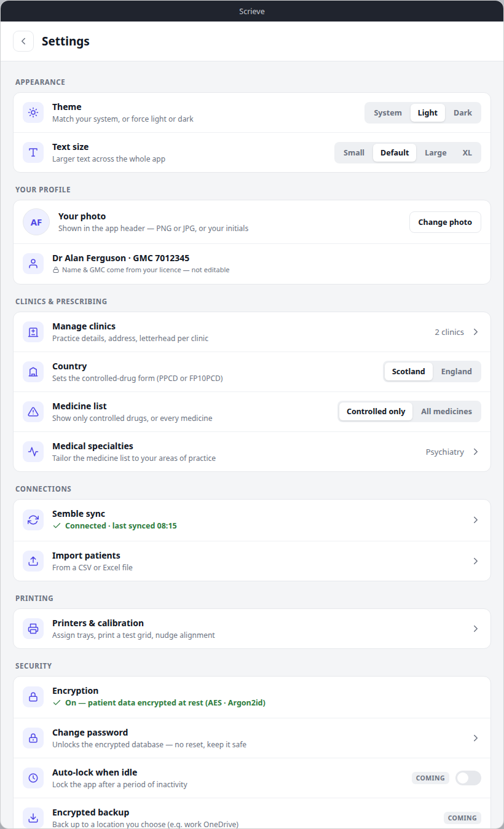Expand Semble sync with its chevron
Viewport: 504px width, 829px height.
click(x=476, y=520)
